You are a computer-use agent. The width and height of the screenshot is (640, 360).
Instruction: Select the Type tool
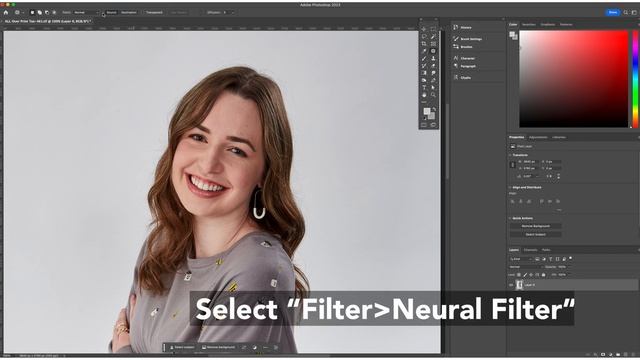pos(424,88)
